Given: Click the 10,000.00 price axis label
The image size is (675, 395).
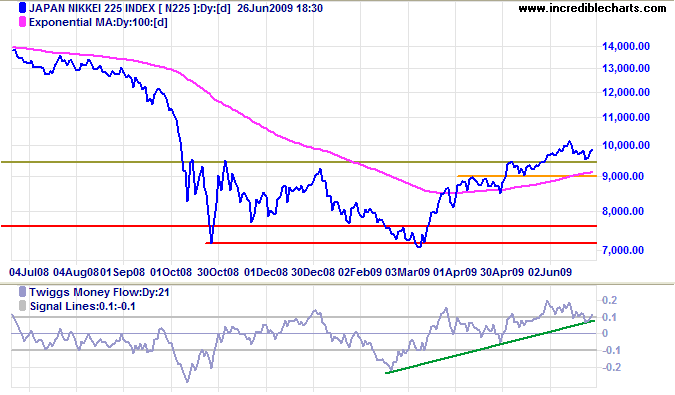Looking at the screenshot, I should [x=625, y=145].
